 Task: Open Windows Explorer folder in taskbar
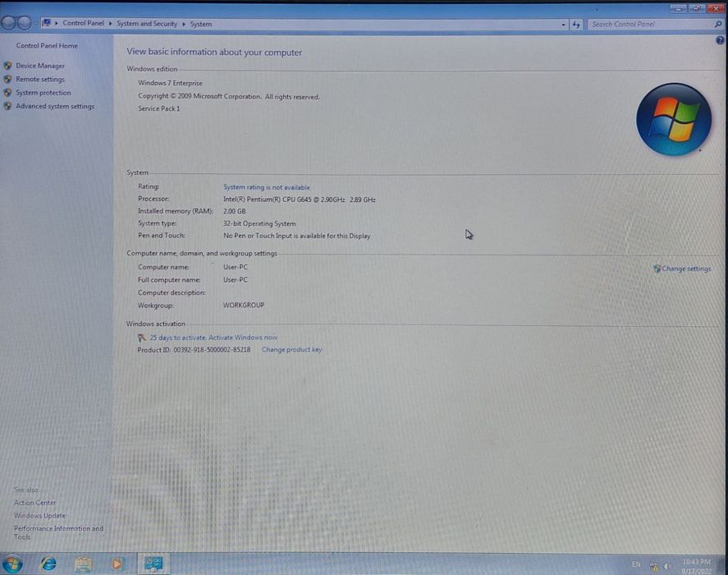tap(83, 564)
